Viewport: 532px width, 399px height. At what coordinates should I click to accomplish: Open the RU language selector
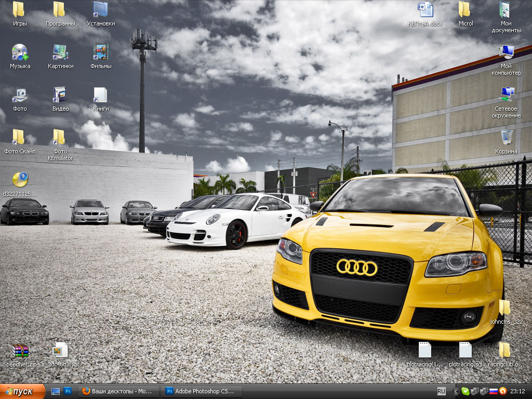[441, 391]
